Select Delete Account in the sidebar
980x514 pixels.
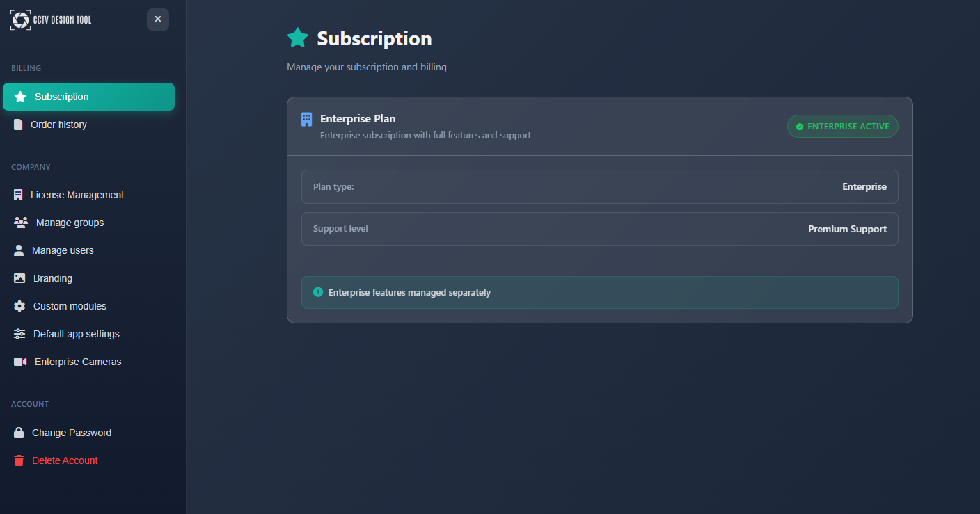point(63,460)
